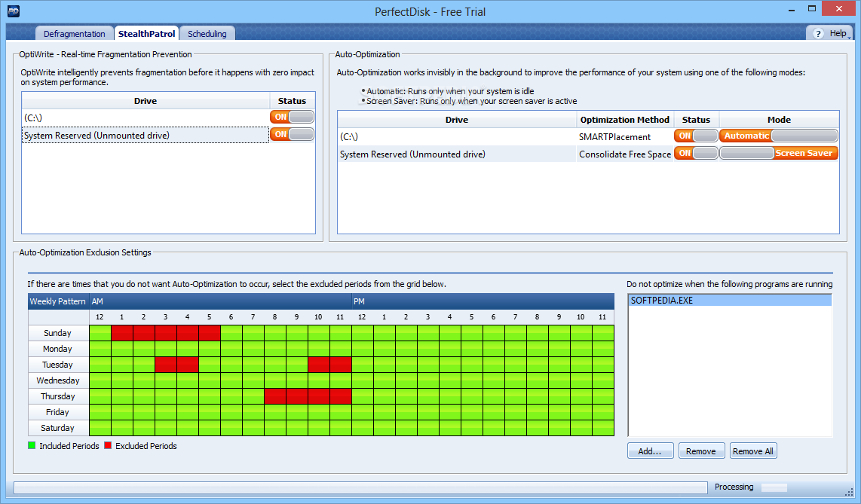Exclude Monday 12 AM period cell
861x504 pixels.
[100, 349]
